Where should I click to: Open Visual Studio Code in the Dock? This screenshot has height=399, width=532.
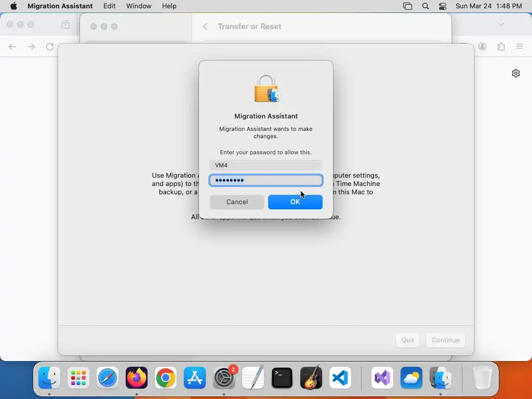(340, 378)
